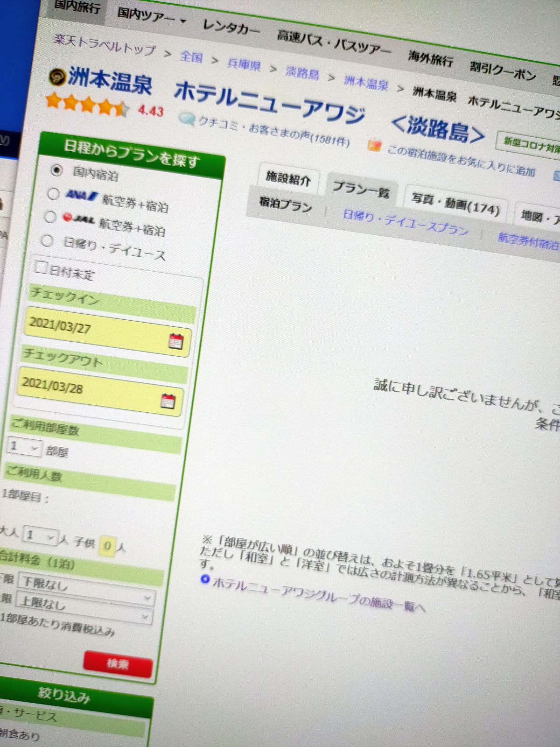Open 割引クーポン navigation item
The width and height of the screenshot is (560, 747).
(503, 70)
